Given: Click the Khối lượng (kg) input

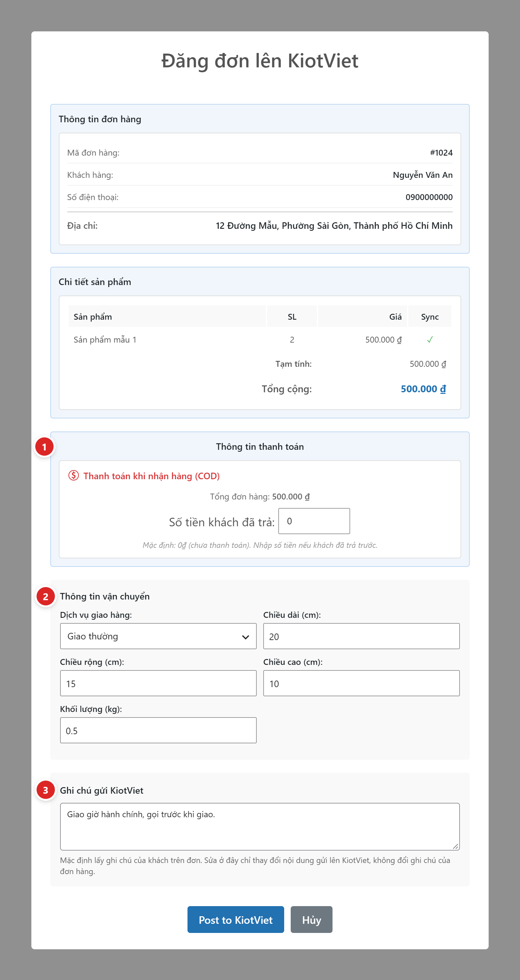Looking at the screenshot, I should pyautogui.click(x=158, y=731).
